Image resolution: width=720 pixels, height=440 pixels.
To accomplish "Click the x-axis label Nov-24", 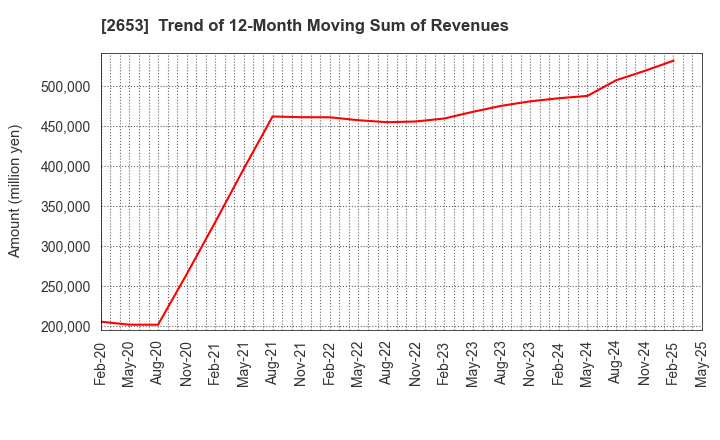I will click(x=643, y=364).
